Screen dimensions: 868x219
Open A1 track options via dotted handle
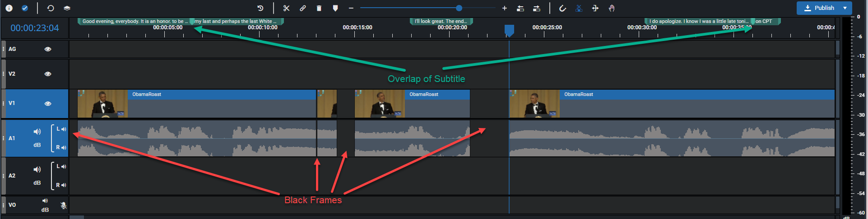[x=4, y=138]
